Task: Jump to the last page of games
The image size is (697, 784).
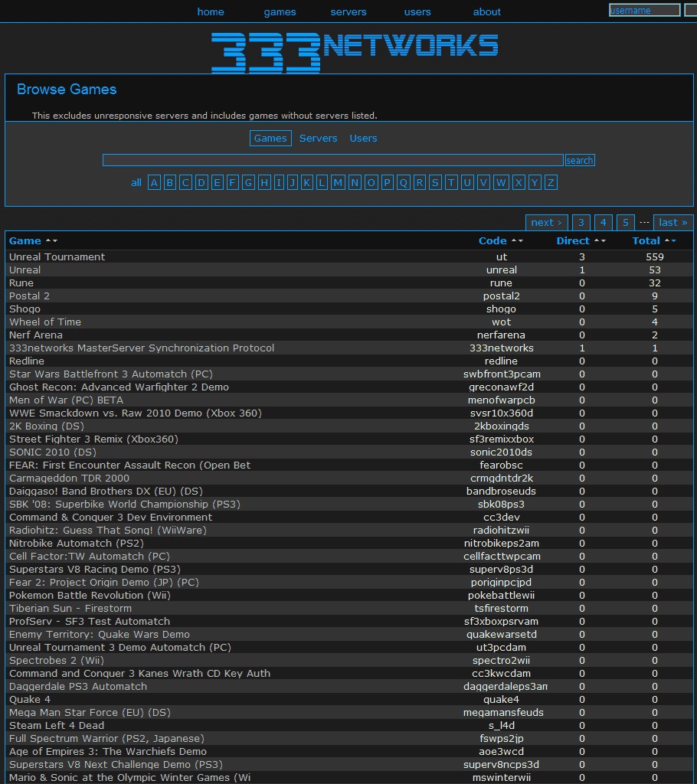Action: coord(672,222)
